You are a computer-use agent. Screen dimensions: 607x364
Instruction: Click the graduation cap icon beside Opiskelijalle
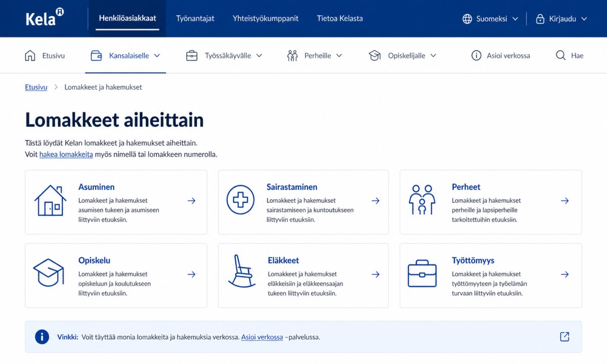[375, 56]
